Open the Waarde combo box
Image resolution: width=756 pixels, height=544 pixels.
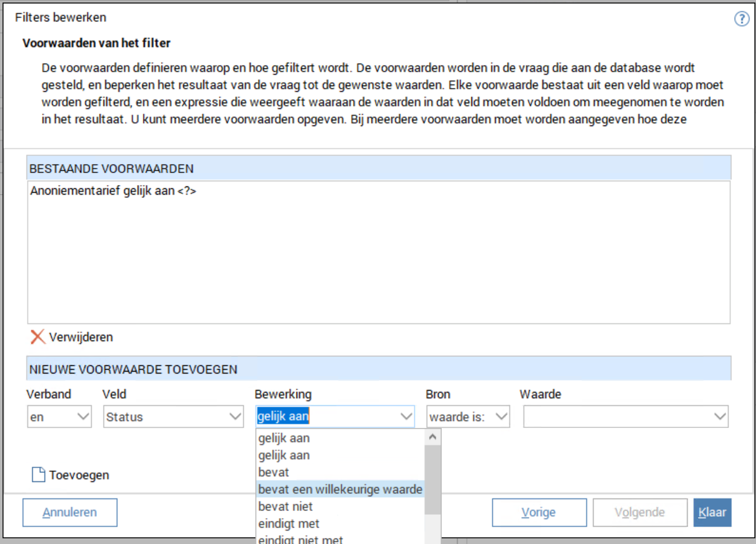[x=625, y=417]
